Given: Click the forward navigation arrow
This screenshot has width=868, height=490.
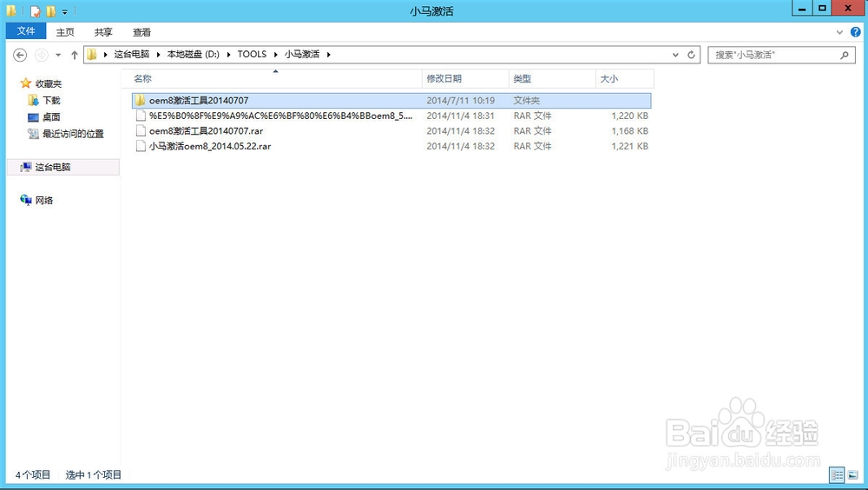Looking at the screenshot, I should (41, 55).
